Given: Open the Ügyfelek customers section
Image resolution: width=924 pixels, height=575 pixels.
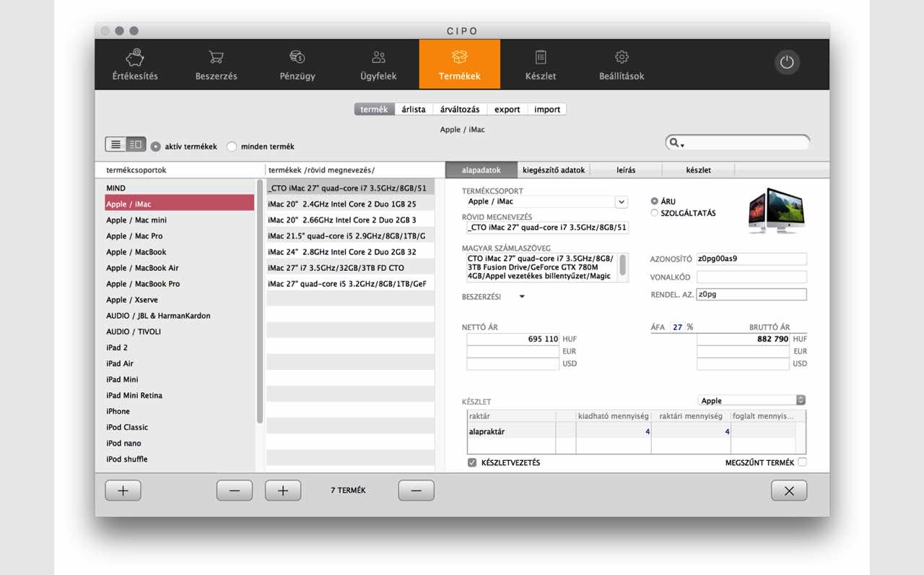Looking at the screenshot, I should coord(378,64).
